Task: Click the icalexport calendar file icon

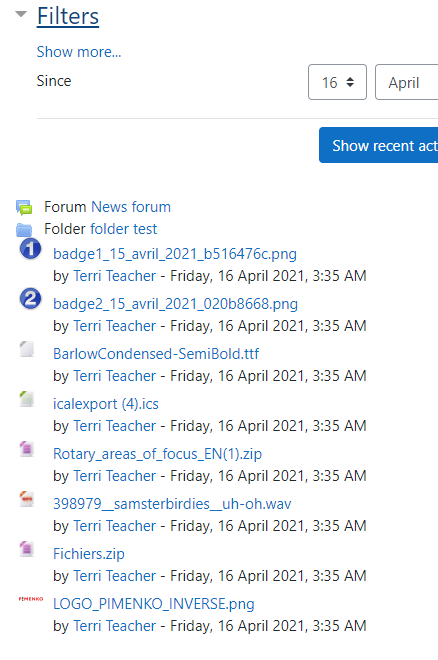Action: (x=27, y=399)
